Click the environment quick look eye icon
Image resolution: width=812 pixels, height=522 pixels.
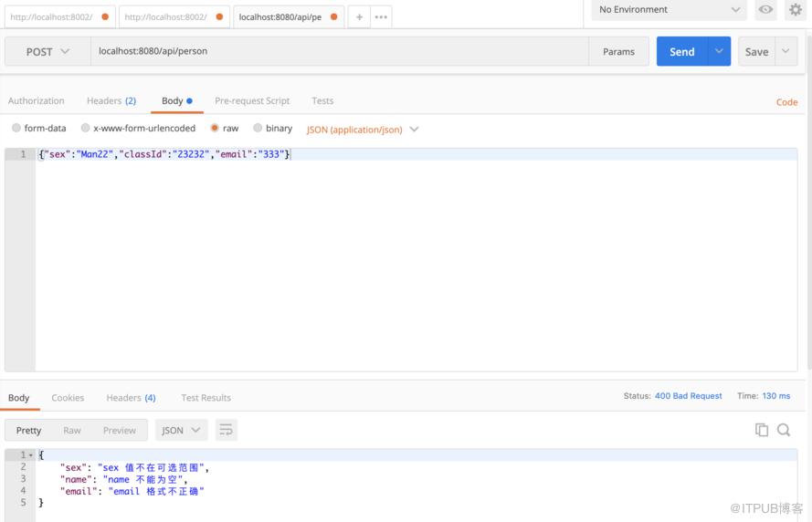(765, 9)
